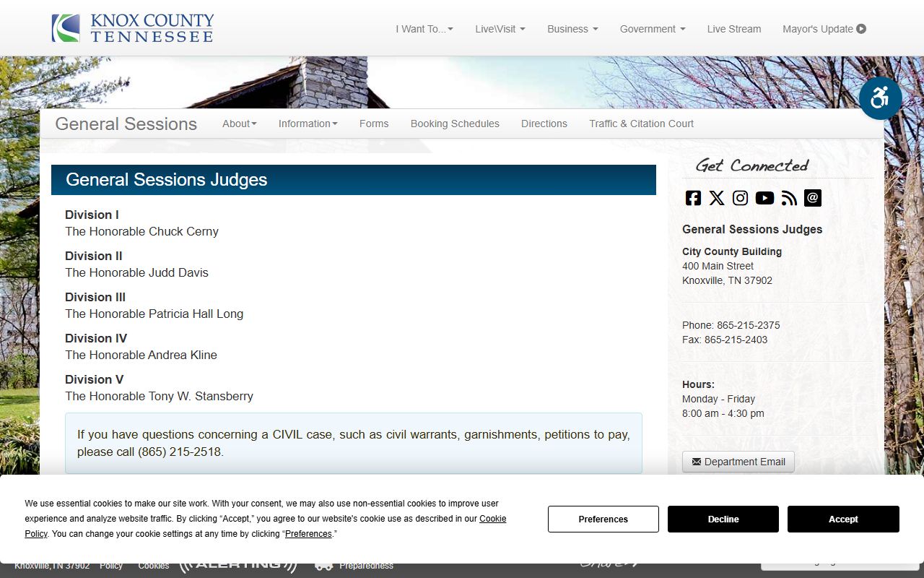This screenshot has height=578, width=924.
Task: Click the inline "Preferences" text link
Action: pyautogui.click(x=308, y=534)
